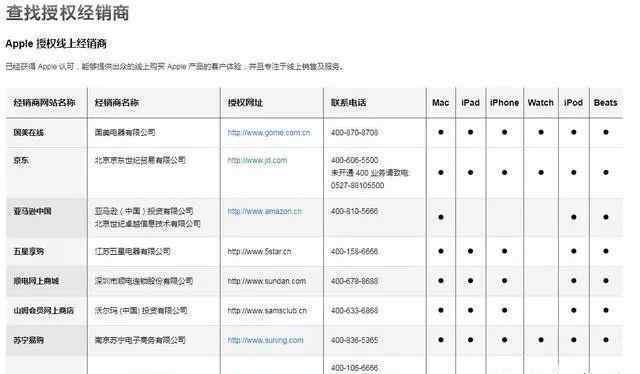Click the iPhone column header

point(504,103)
